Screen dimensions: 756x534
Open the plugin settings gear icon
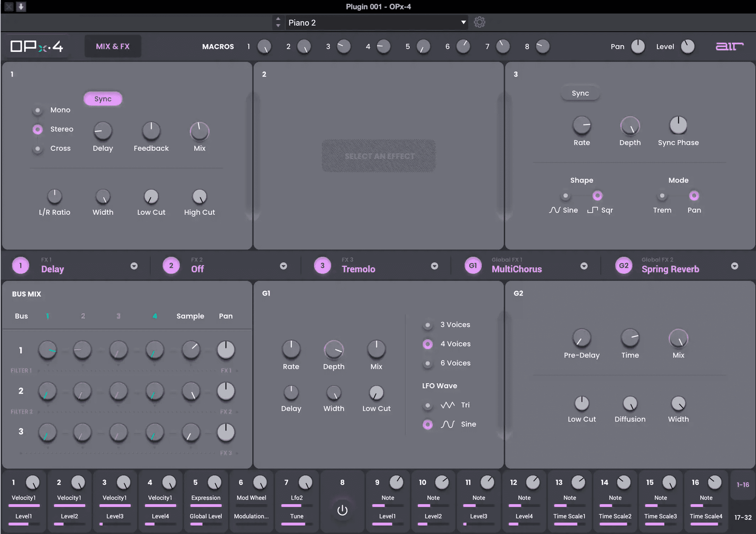click(479, 22)
